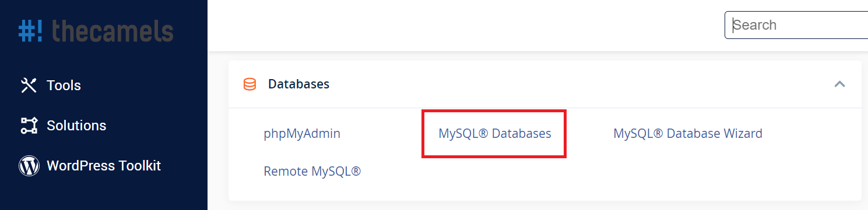The height and width of the screenshot is (210, 868).
Task: Open the Remote MySQL® link
Action: [312, 172]
